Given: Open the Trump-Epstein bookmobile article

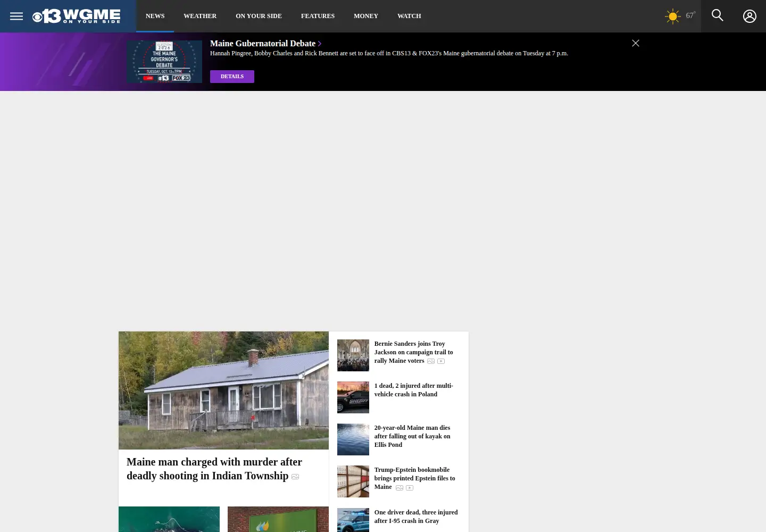Looking at the screenshot, I should [414, 478].
